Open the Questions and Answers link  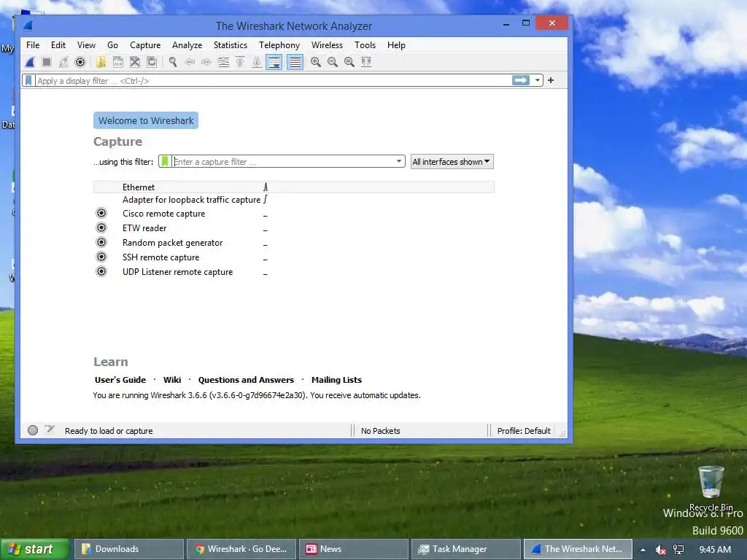pyautogui.click(x=246, y=380)
